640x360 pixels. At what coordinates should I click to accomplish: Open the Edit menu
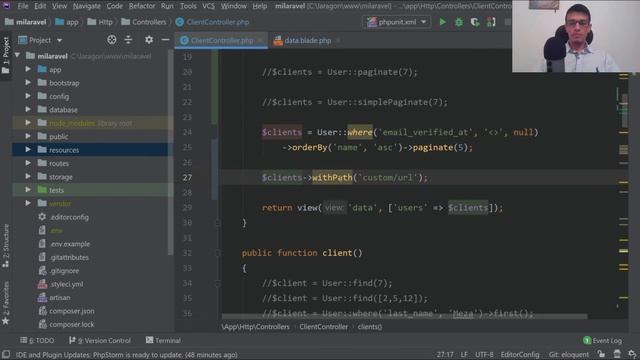[x=40, y=6]
